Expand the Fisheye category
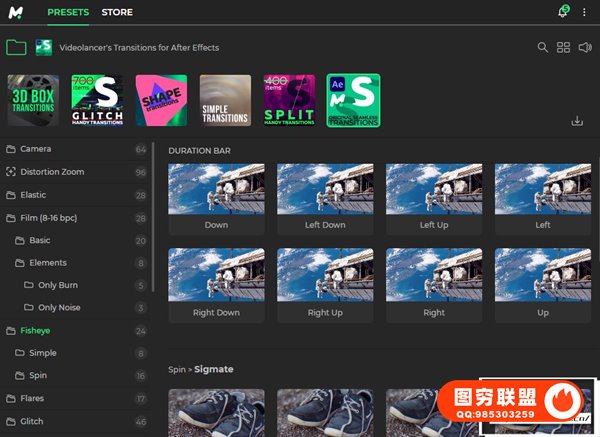 tap(38, 331)
